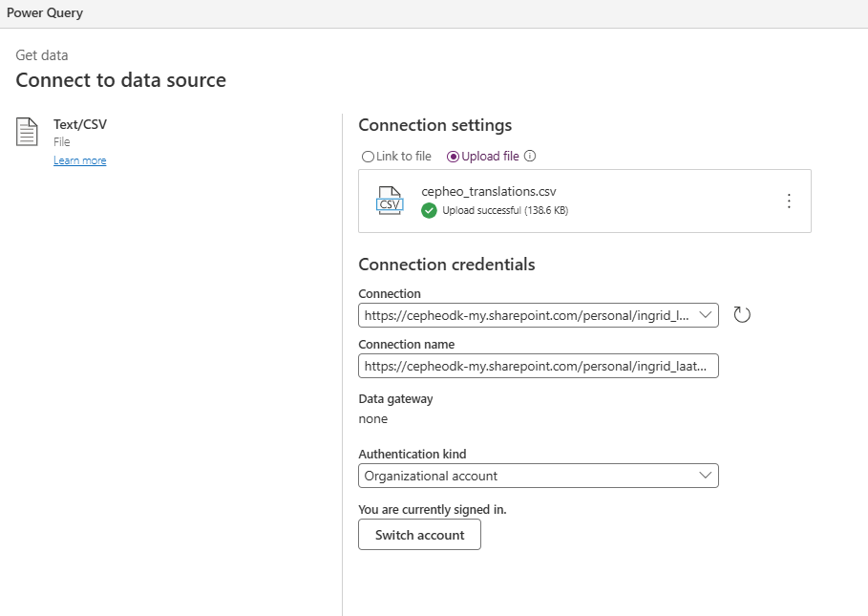Click the Switch account button

tap(419, 535)
